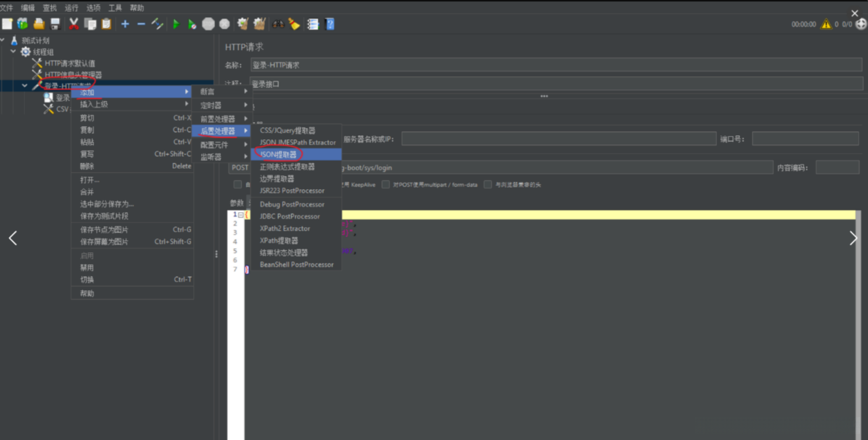Choose 正则表达式提取器 in post-processor submenu

point(287,167)
